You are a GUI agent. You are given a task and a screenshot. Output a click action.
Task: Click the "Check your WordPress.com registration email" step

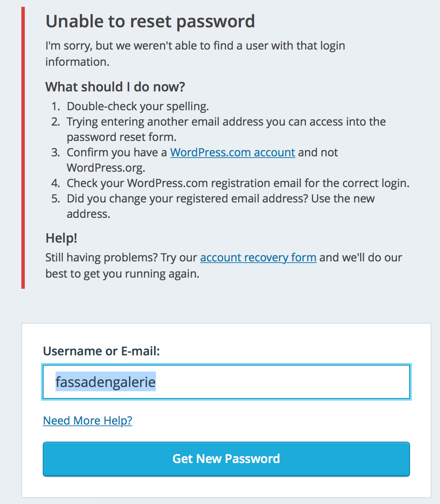click(x=238, y=183)
